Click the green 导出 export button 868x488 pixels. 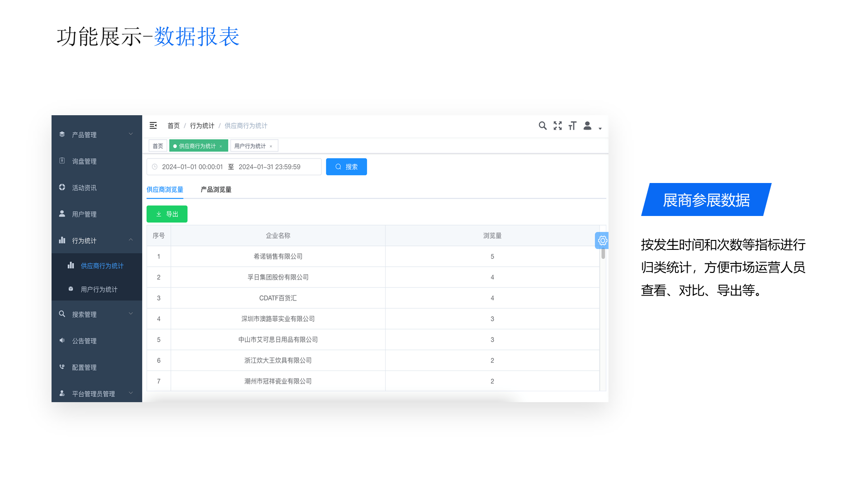click(167, 214)
